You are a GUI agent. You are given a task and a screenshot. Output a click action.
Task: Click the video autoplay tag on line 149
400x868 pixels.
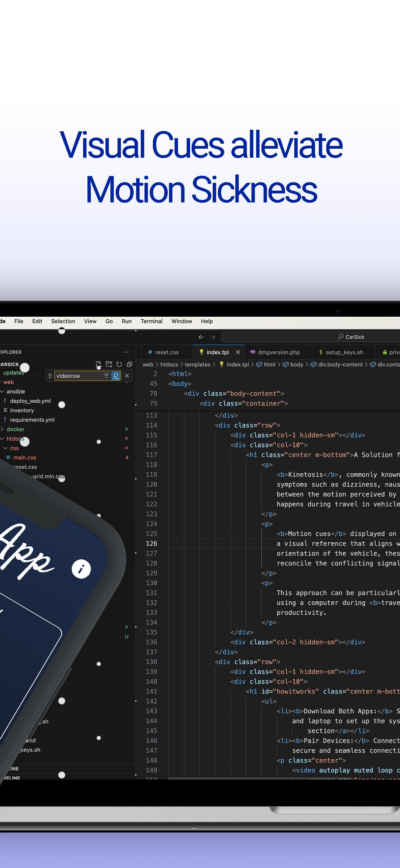point(346,770)
